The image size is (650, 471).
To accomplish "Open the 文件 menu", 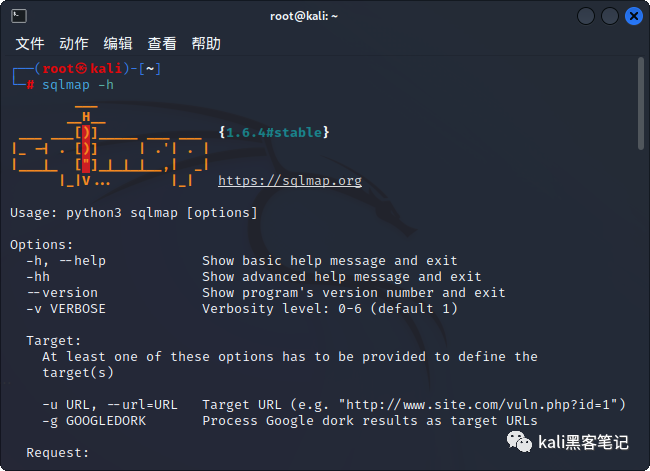I will pos(30,44).
